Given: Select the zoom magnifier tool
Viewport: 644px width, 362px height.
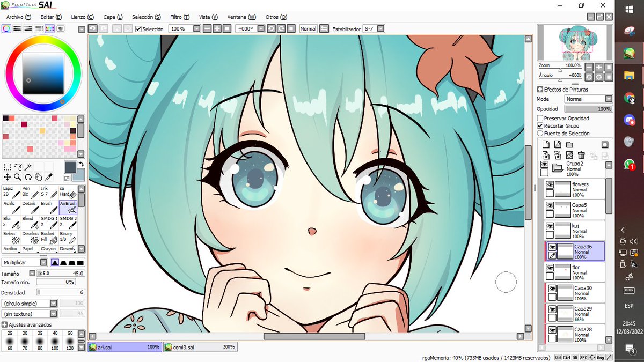Looking at the screenshot, I should point(18,177).
